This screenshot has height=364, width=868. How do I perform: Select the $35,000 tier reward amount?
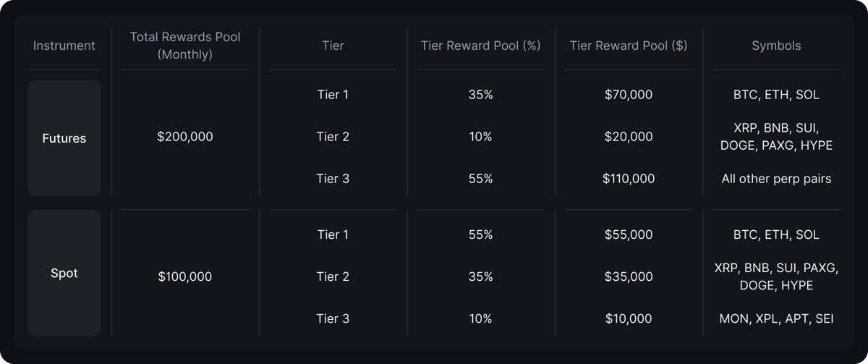coord(628,276)
